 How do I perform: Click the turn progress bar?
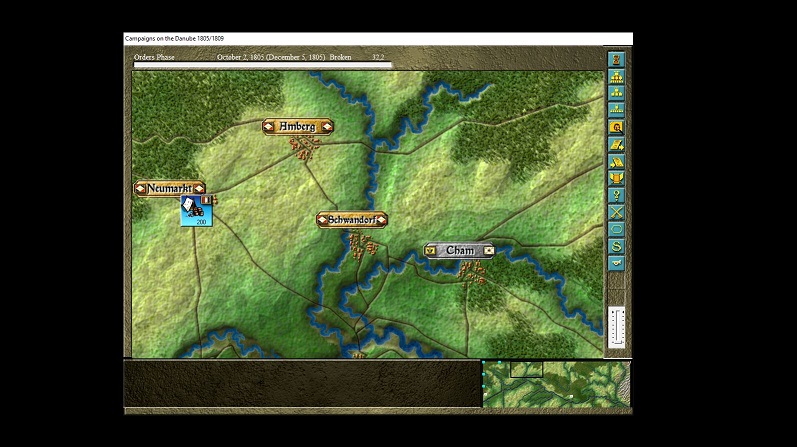coord(263,65)
